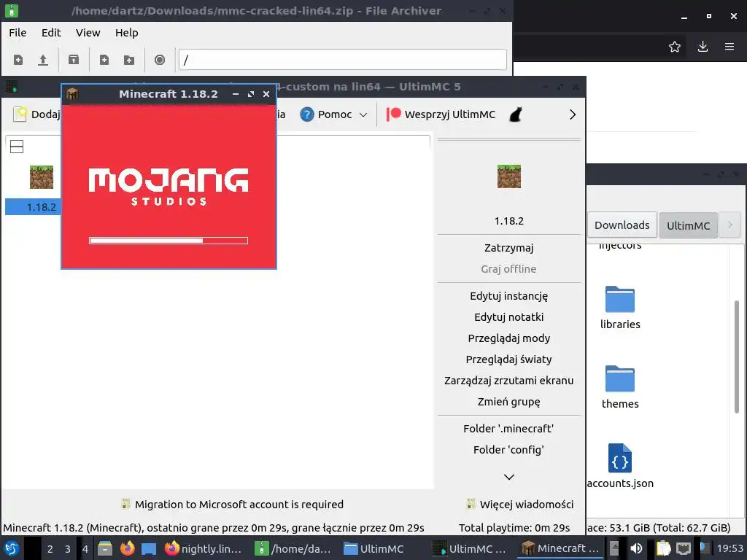Click the Stop circle icon in File Archiver
747x560 pixels.
coord(160,60)
